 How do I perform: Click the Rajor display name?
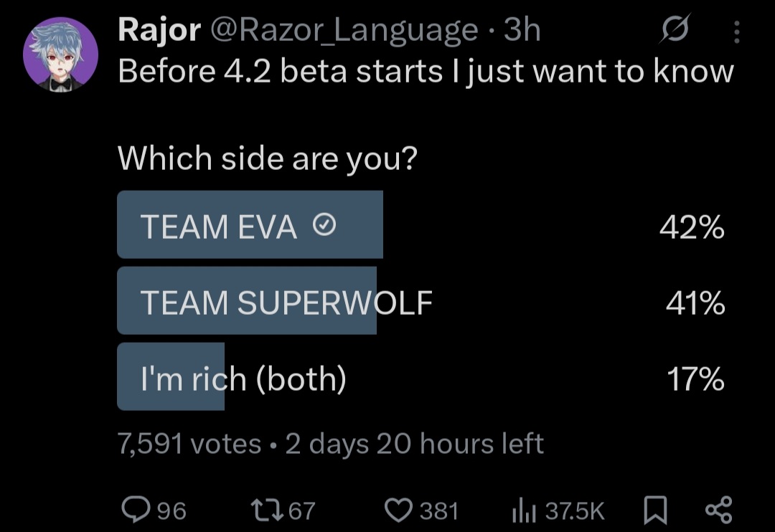(159, 29)
